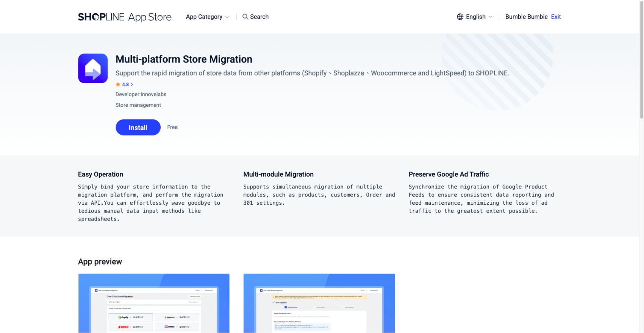
Task: Click the orange rating star icon
Action: click(x=118, y=84)
